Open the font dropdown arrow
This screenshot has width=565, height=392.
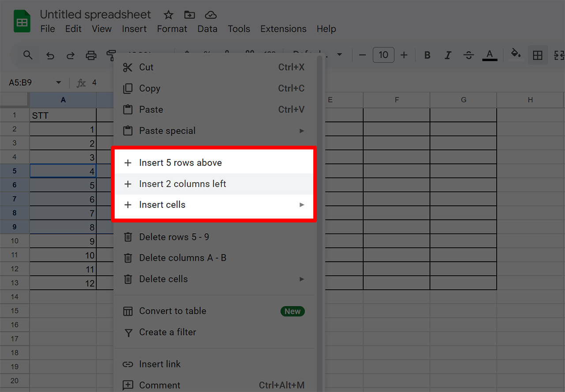[x=339, y=54]
